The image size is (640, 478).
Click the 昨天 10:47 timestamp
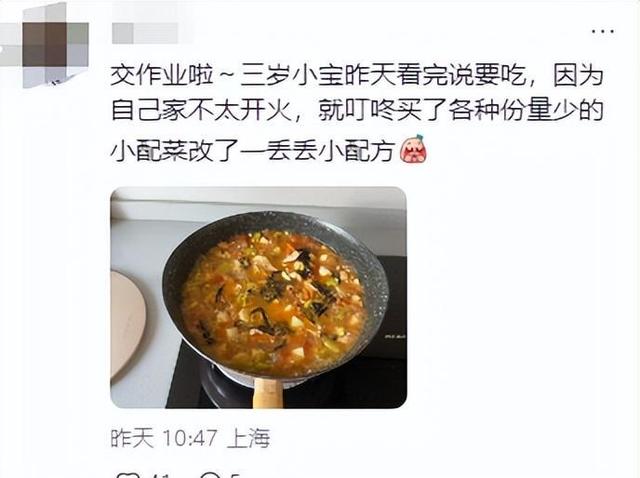(164, 438)
